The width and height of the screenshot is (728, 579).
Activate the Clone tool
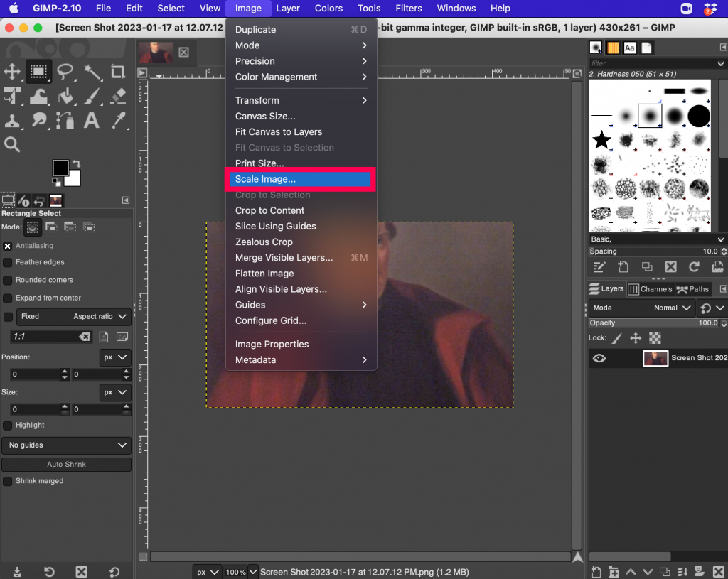tap(13, 121)
